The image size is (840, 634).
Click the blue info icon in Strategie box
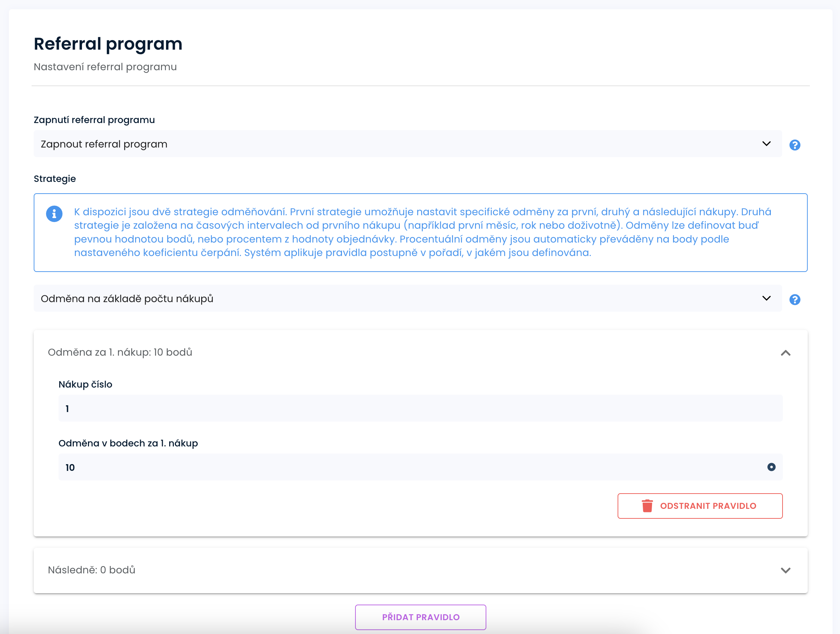coord(54,214)
